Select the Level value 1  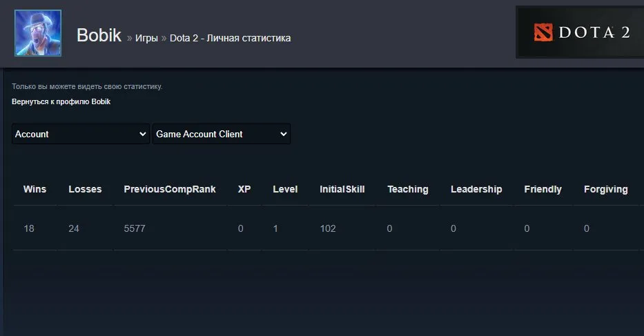click(275, 228)
